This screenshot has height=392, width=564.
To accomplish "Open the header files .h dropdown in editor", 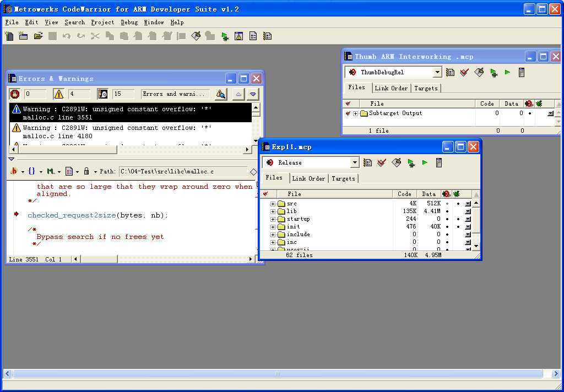I will [17, 172].
